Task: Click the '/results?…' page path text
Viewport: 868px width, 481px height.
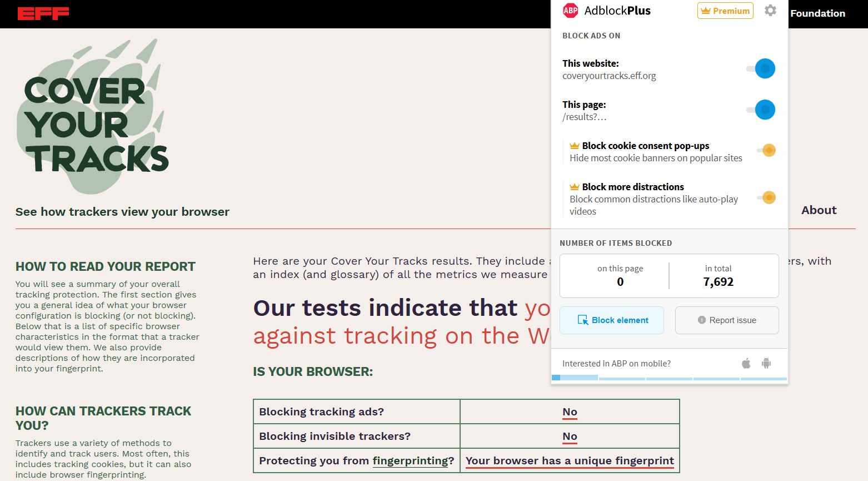Action: point(584,117)
